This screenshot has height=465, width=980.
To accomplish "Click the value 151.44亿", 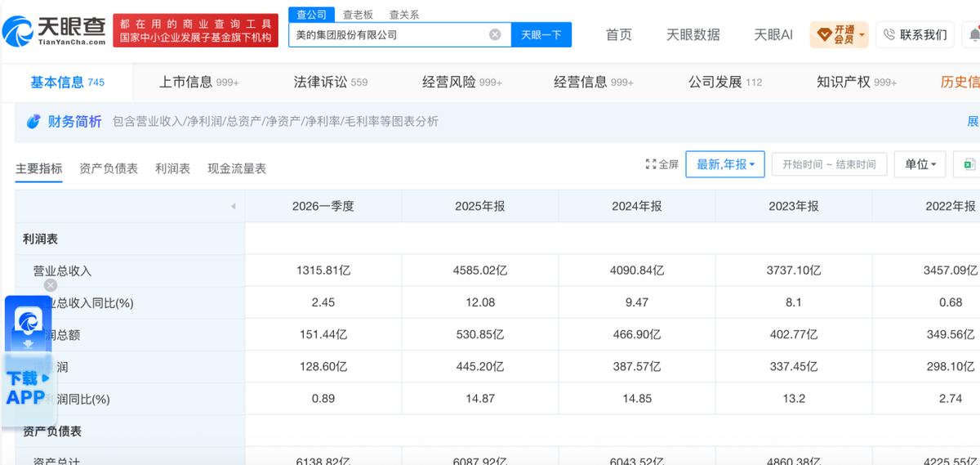I will [x=323, y=334].
